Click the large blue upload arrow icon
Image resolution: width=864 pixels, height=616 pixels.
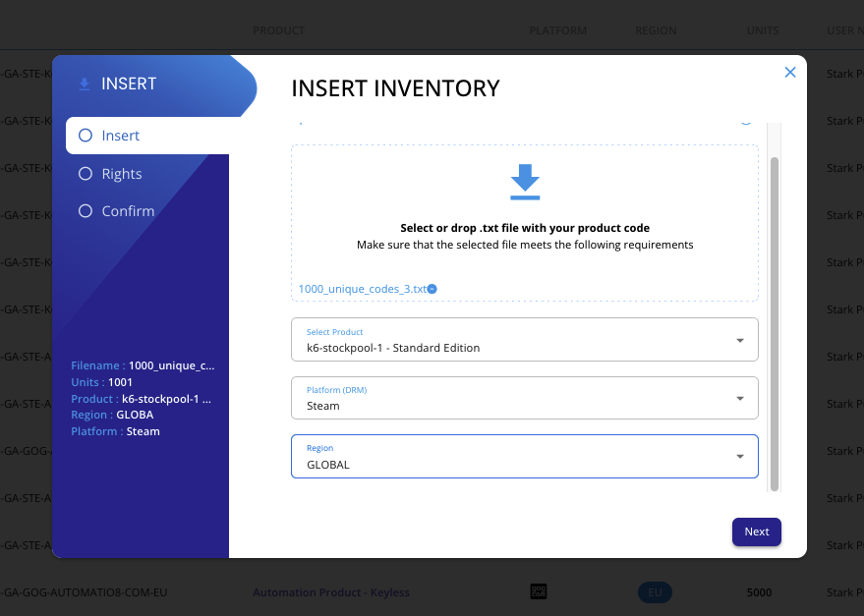tap(525, 182)
